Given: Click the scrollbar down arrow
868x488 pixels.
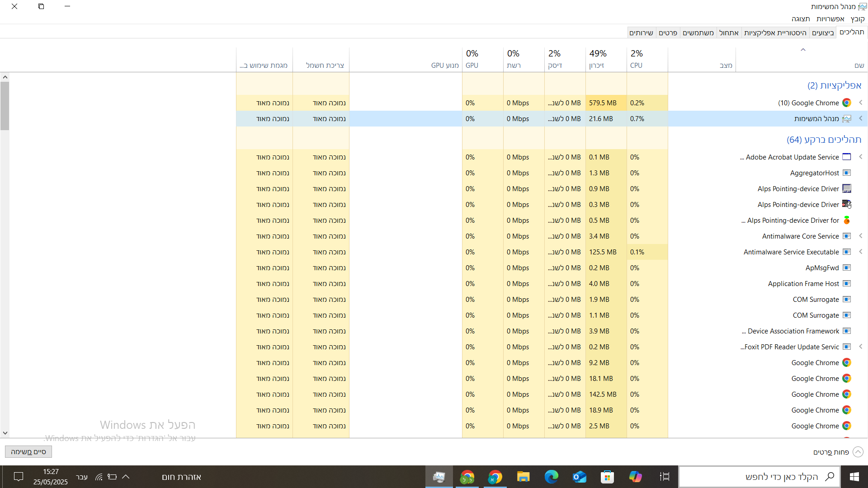Looking at the screenshot, I should pyautogui.click(x=5, y=433).
